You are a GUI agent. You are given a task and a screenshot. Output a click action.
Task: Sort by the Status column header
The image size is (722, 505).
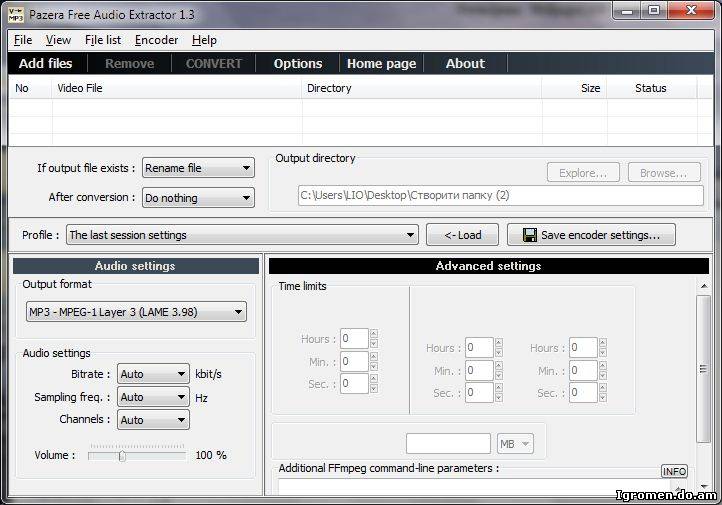pyautogui.click(x=652, y=88)
